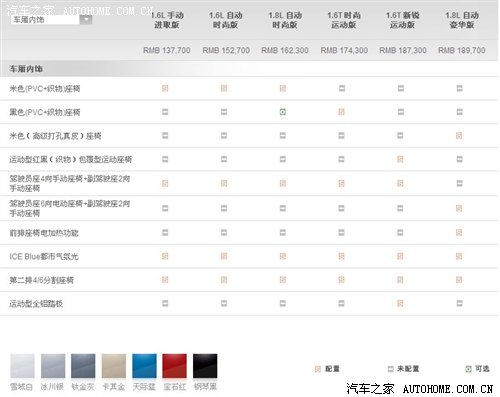Click the price RMB 152,700
This screenshot has width=500, height=397.
pyautogui.click(x=226, y=50)
